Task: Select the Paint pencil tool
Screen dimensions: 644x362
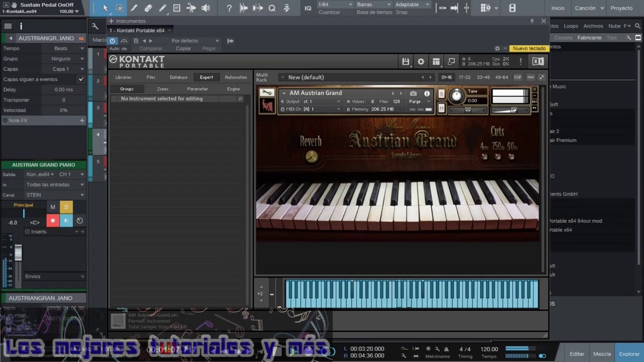Action: pyautogui.click(x=163, y=8)
